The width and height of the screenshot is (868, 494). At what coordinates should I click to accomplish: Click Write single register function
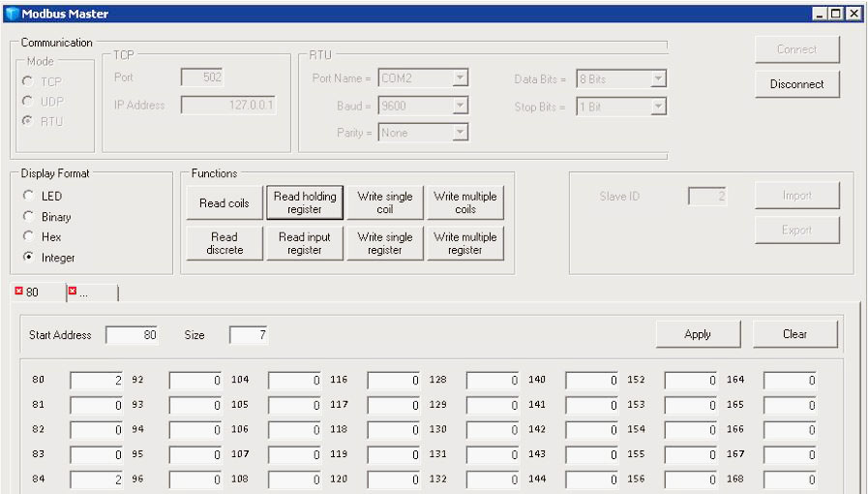click(x=385, y=243)
